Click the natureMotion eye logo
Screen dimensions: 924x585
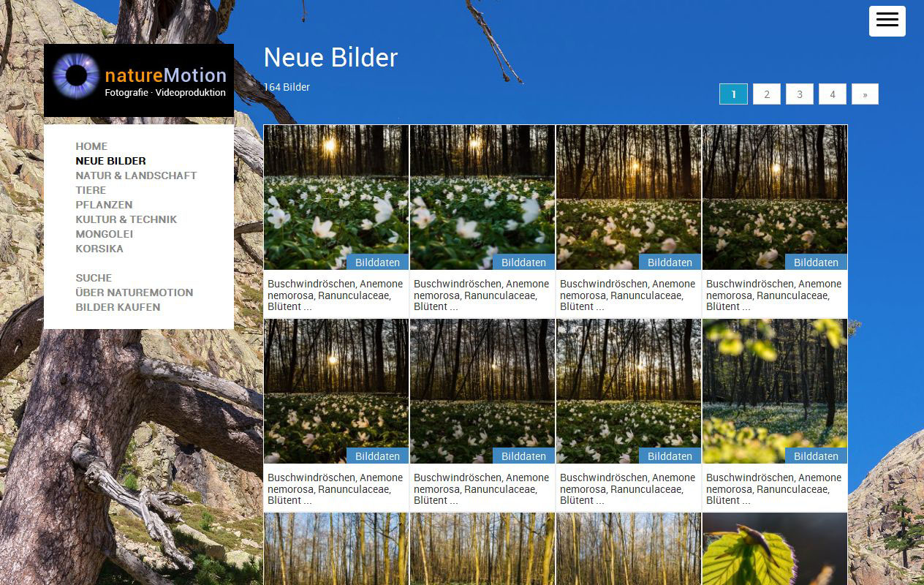tap(76, 75)
